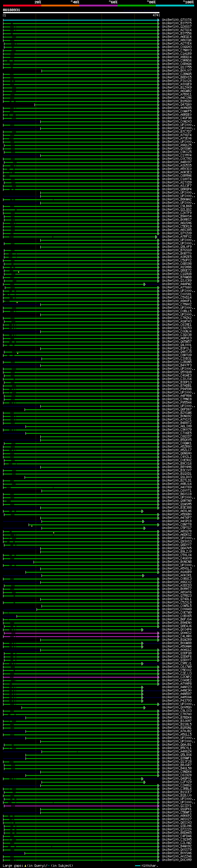Pick hit name UniRef100_B7C7D7
Image resolution: width=197 pixels, height=868 pixels.
coord(177,132)
